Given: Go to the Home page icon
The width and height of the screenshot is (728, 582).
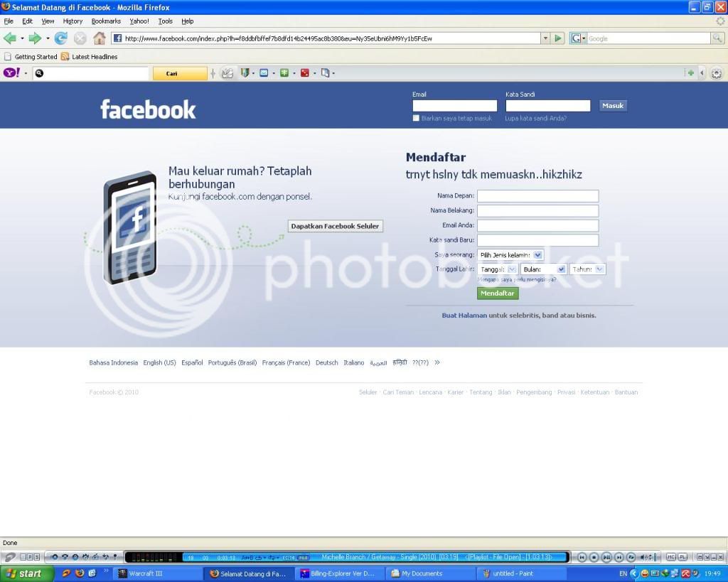Looking at the screenshot, I should 99,38.
